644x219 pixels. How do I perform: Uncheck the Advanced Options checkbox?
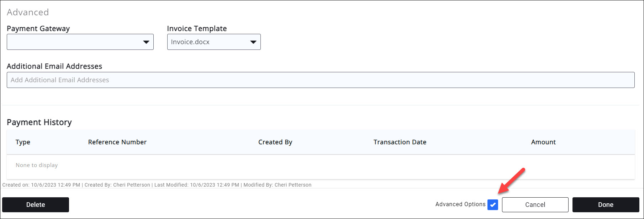pos(493,205)
